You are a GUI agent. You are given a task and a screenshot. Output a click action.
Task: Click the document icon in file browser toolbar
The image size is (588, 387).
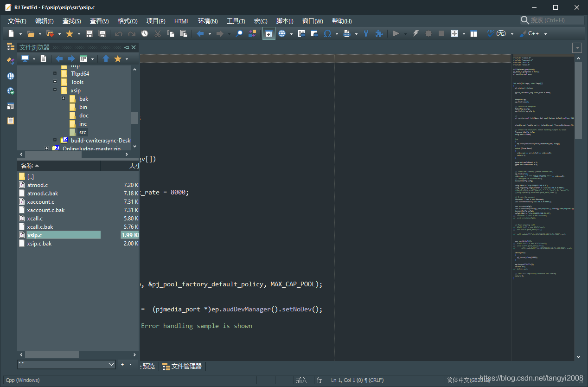(44, 58)
